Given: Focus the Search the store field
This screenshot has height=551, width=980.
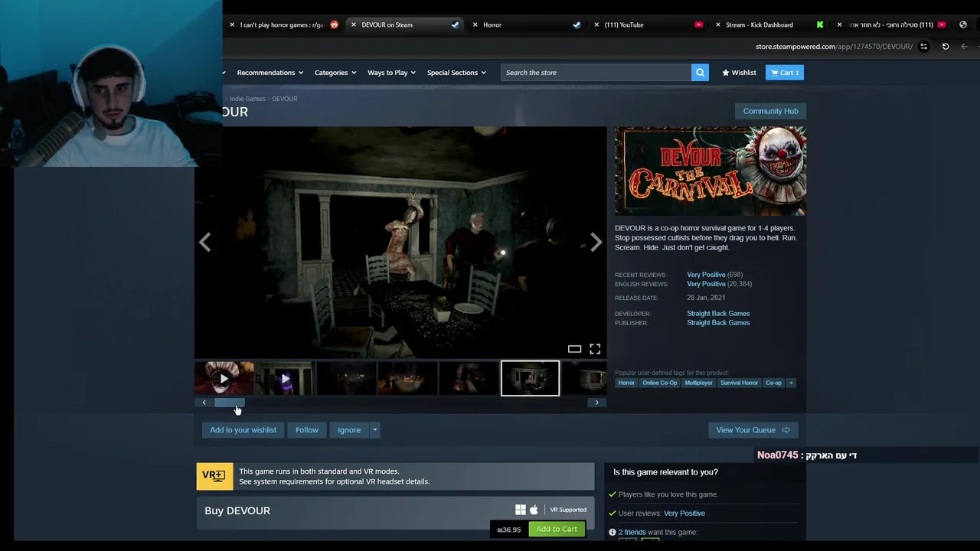Looking at the screenshot, I should 596,73.
